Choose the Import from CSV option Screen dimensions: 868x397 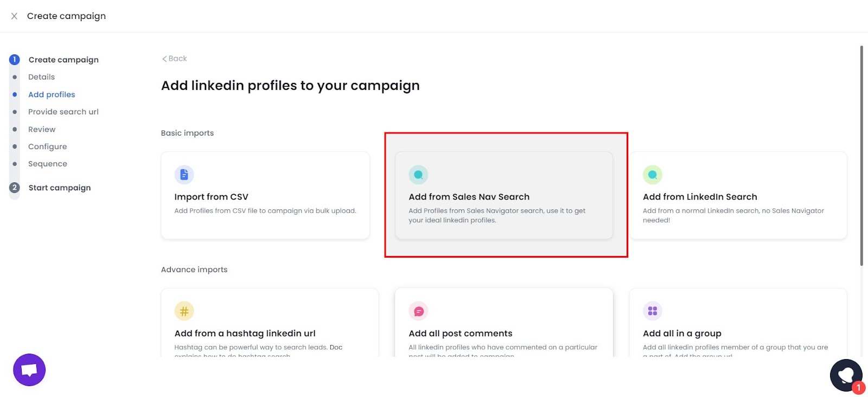point(265,195)
